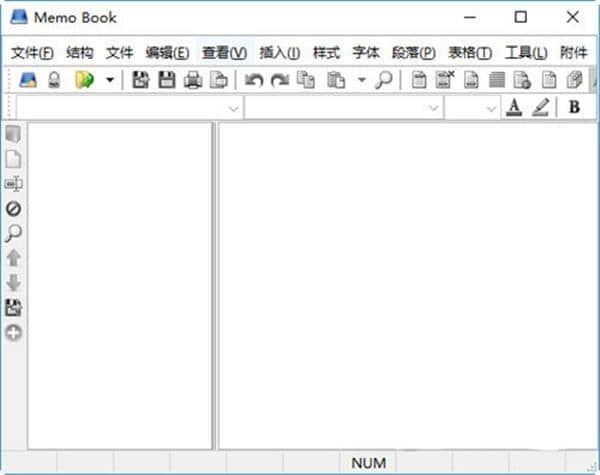The width and height of the screenshot is (600, 475).
Task: Open the 样式 menu
Action: tap(326, 52)
